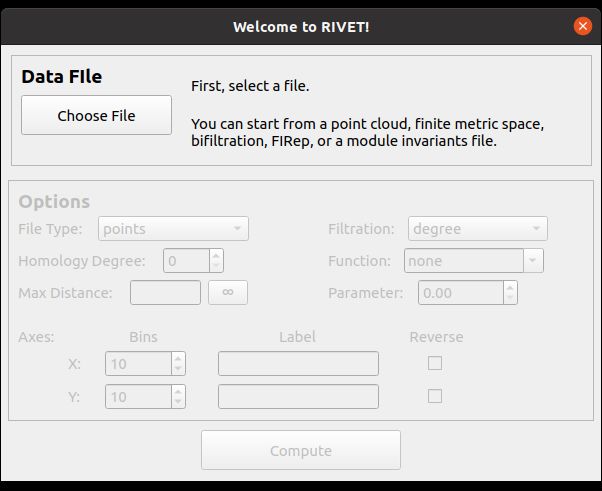The width and height of the screenshot is (602, 491).
Task: Close the Welcome to RIVET dialog
Action: pyautogui.click(x=582, y=26)
